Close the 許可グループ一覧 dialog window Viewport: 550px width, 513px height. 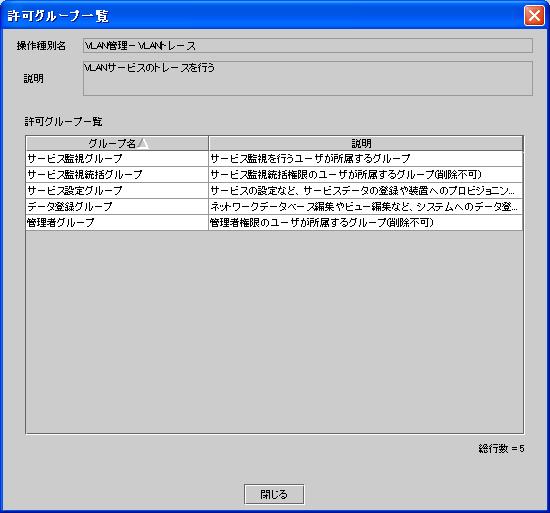point(534,16)
